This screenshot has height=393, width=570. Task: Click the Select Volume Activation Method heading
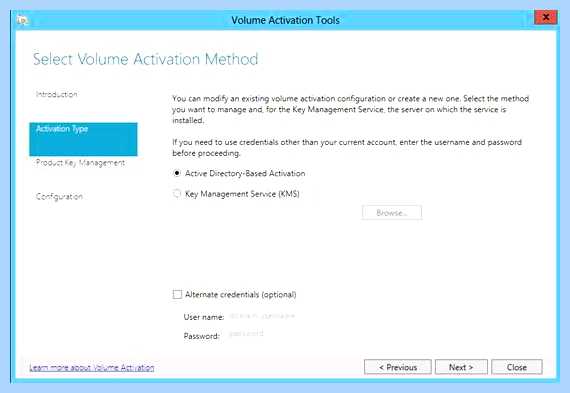pos(145,59)
